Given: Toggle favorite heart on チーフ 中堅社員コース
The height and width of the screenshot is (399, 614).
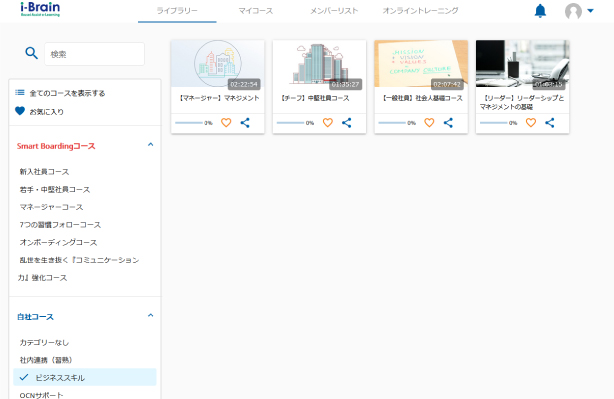Looking at the screenshot, I should 328,123.
